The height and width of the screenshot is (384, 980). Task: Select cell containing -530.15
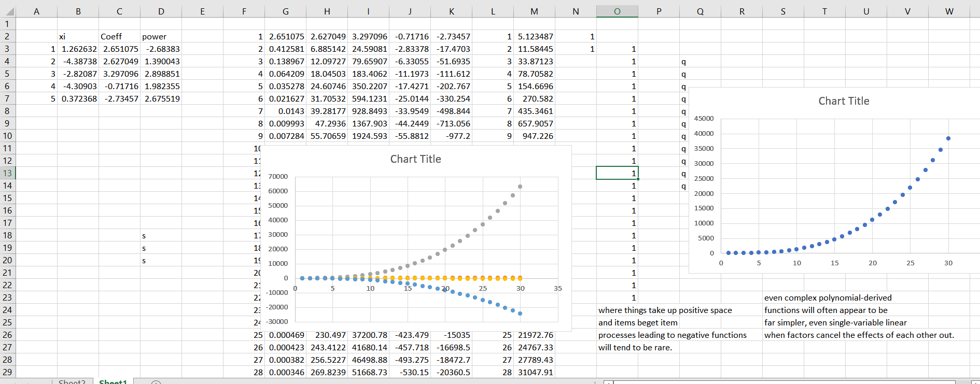410,372
